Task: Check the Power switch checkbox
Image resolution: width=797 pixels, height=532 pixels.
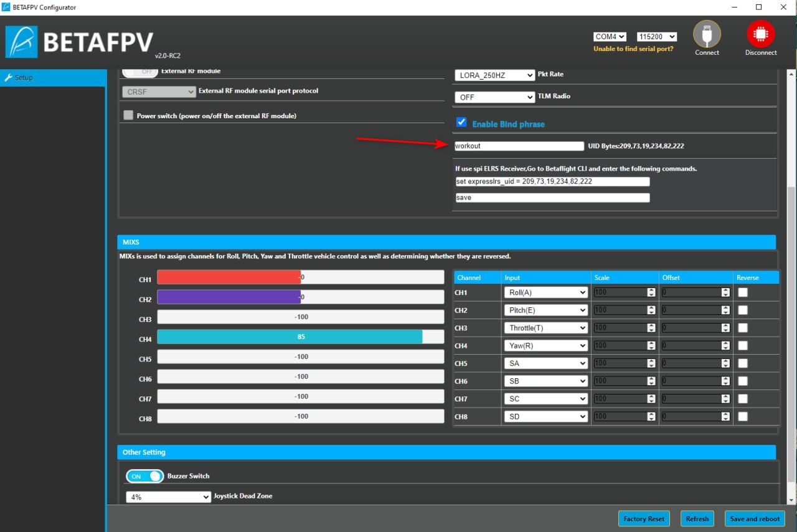Action: [x=128, y=115]
